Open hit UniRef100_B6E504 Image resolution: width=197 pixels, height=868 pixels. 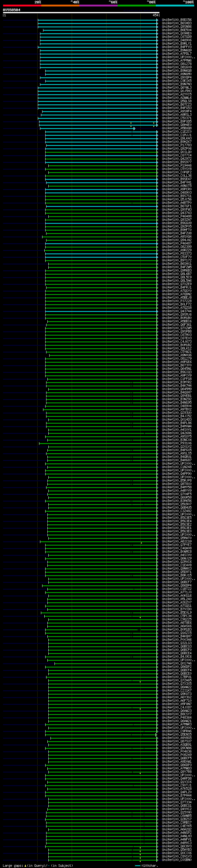(x=177, y=30)
